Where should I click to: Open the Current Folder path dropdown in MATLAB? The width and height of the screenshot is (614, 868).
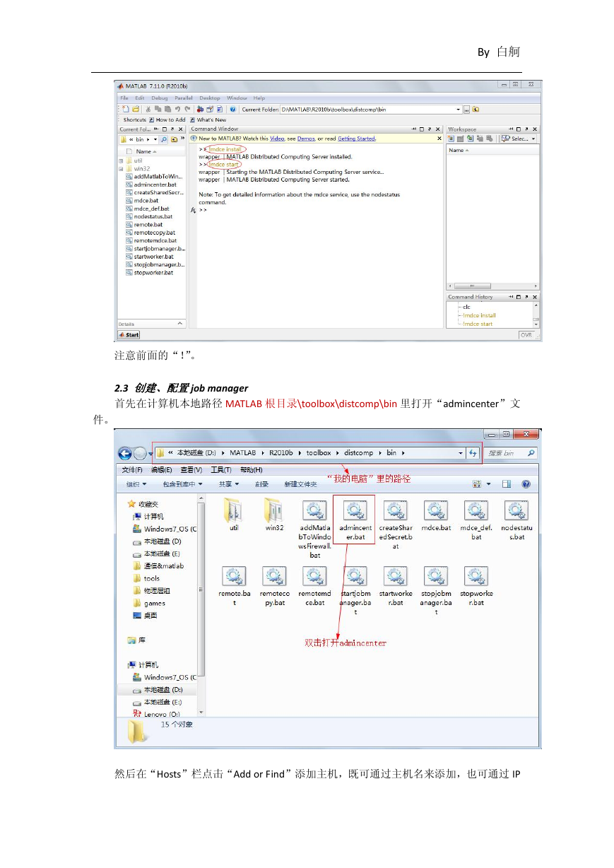point(458,110)
